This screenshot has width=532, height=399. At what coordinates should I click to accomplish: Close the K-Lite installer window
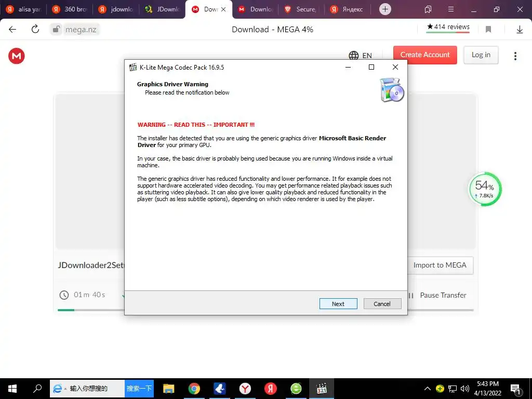click(395, 67)
